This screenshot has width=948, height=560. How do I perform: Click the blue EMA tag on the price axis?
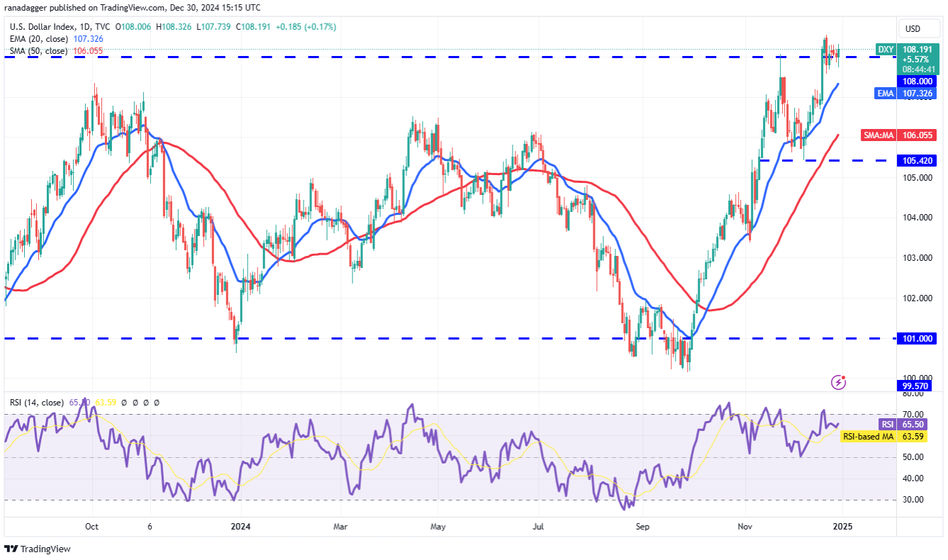[885, 93]
